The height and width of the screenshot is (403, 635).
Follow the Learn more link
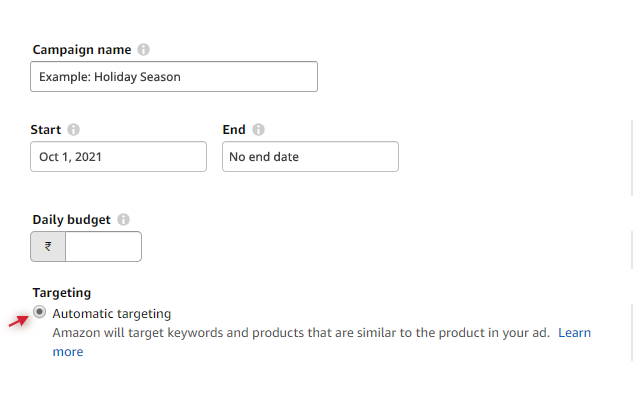click(x=574, y=332)
